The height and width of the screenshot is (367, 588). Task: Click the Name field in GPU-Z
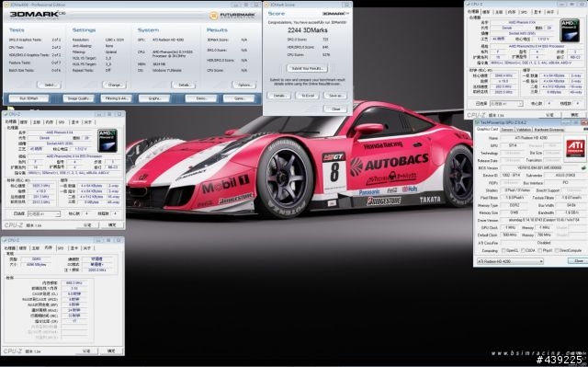pos(531,138)
